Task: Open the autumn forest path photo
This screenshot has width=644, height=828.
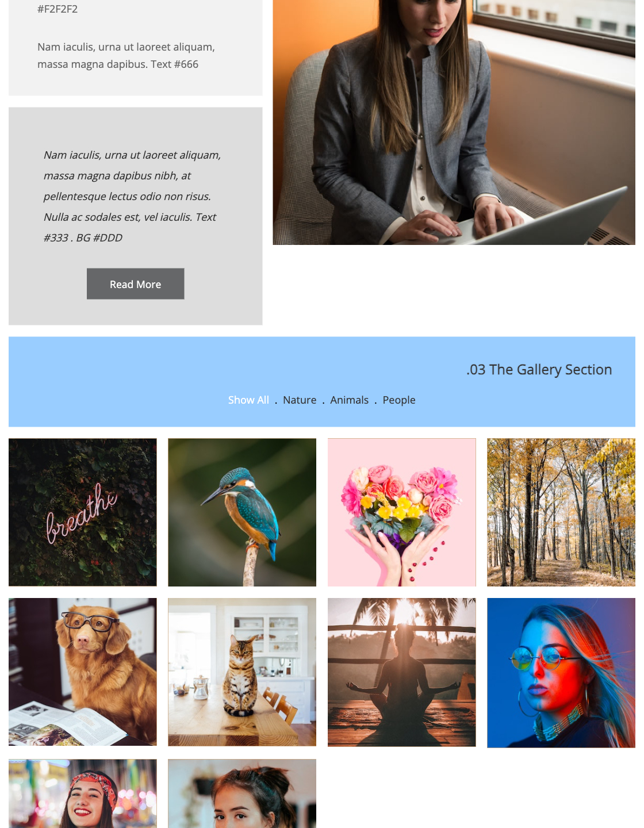Action: 561,512
